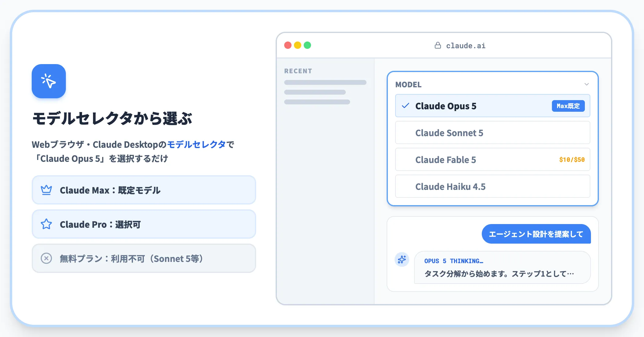Click the claude.ai address bar URL

[x=466, y=46]
